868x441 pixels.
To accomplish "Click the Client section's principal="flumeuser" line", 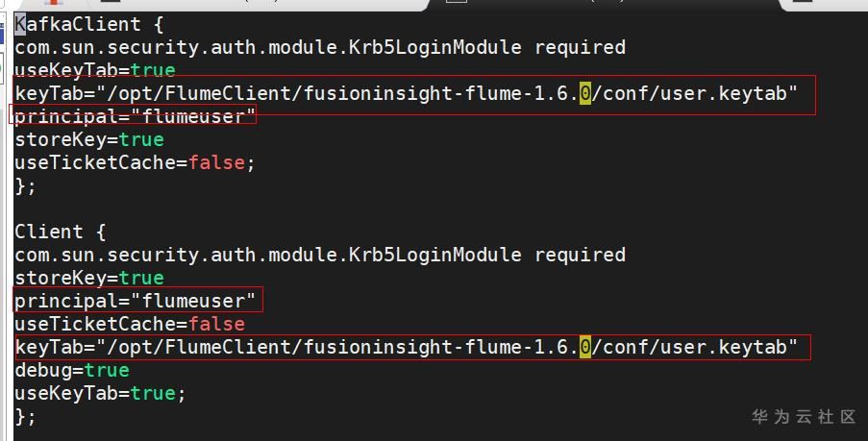I will click(x=135, y=301).
